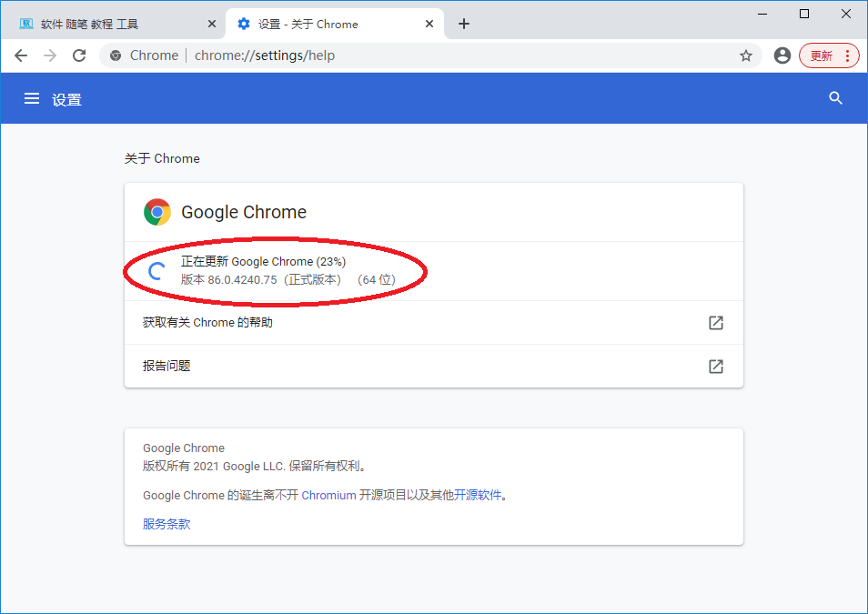This screenshot has height=614, width=868.
Task: Click the Google Chrome logo in the card
Action: [157, 212]
